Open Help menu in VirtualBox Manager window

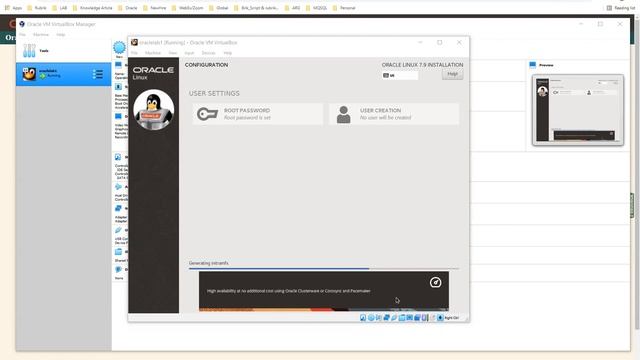[61, 35]
